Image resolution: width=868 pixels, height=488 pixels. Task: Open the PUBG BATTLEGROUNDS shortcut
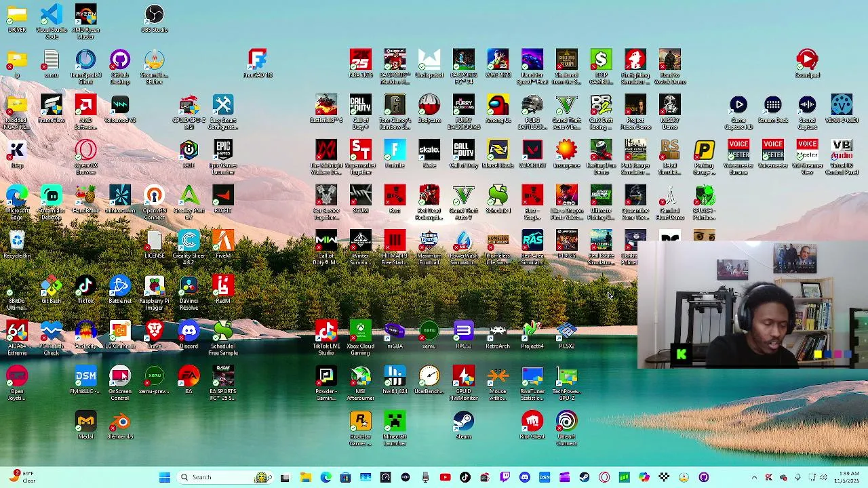(x=532, y=110)
